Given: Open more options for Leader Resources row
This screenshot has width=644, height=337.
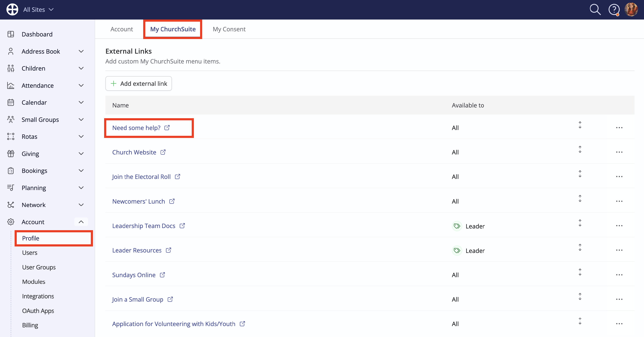Looking at the screenshot, I should pos(619,250).
